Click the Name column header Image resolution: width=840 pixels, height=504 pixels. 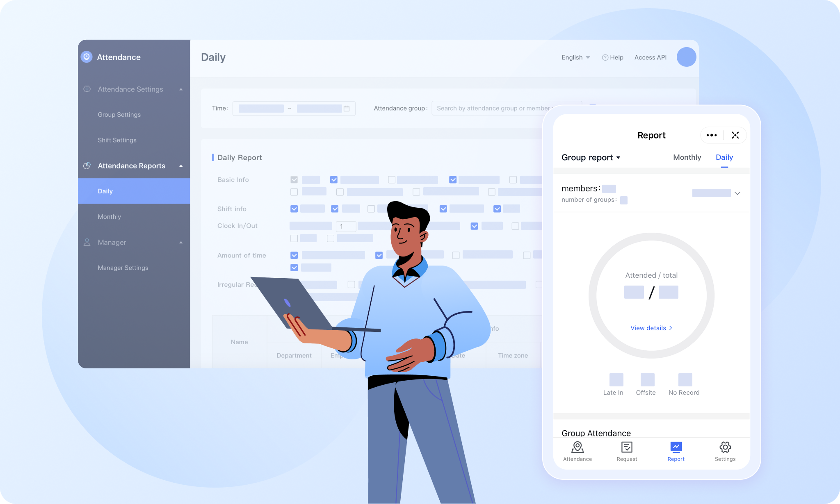(240, 342)
